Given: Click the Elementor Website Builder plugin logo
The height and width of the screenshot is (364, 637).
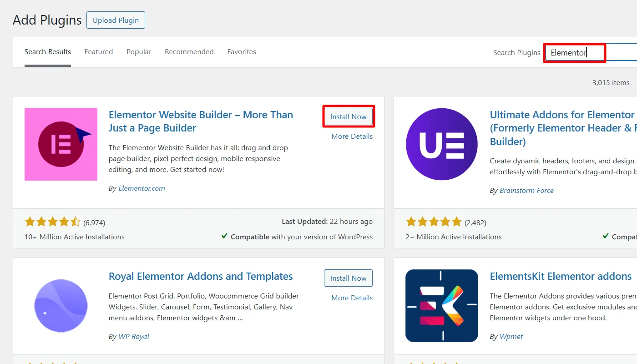Looking at the screenshot, I should [61, 144].
